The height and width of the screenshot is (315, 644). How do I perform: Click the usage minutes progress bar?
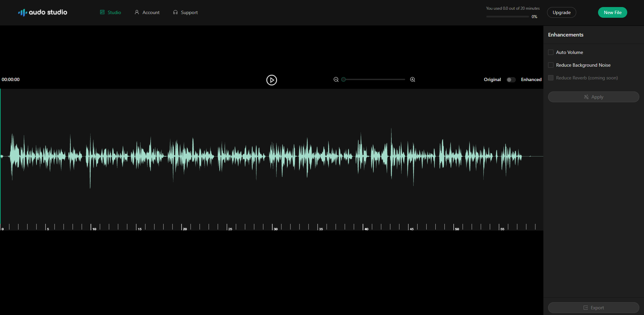coord(507,16)
